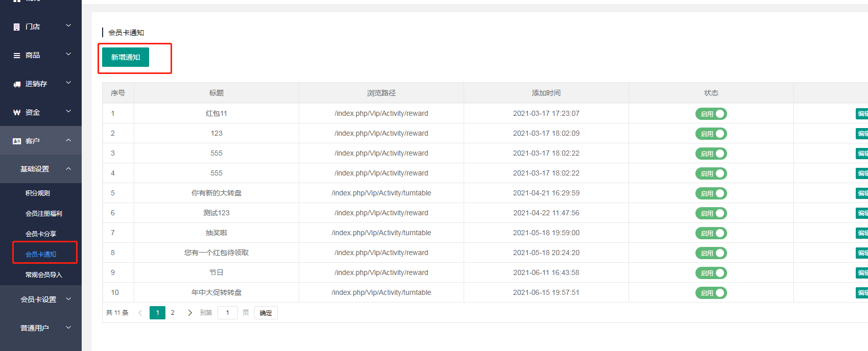
Task: Toggle 启用 switch for row 3 titled 555
Action: 711,154
